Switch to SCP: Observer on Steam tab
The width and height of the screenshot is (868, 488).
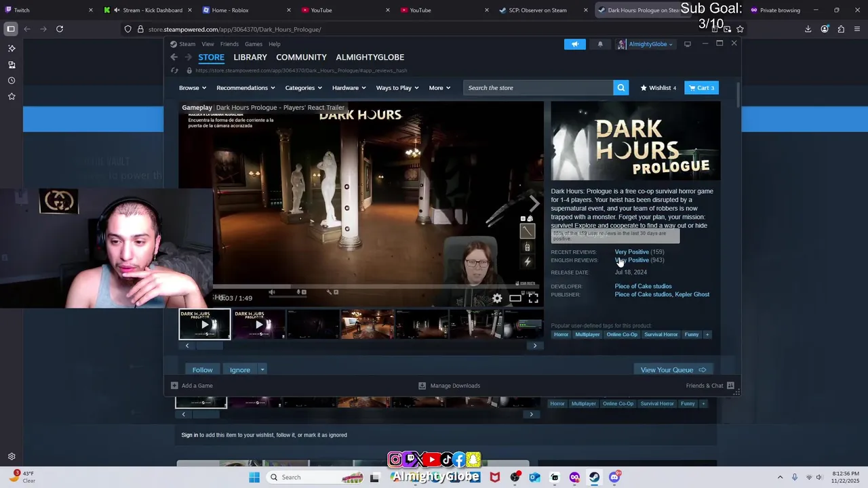click(543, 10)
